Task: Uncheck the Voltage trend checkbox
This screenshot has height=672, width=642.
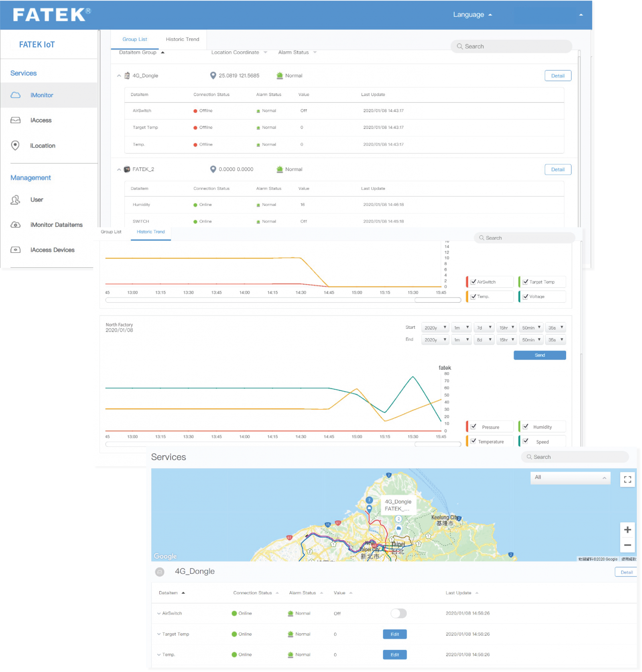Action: click(x=525, y=297)
